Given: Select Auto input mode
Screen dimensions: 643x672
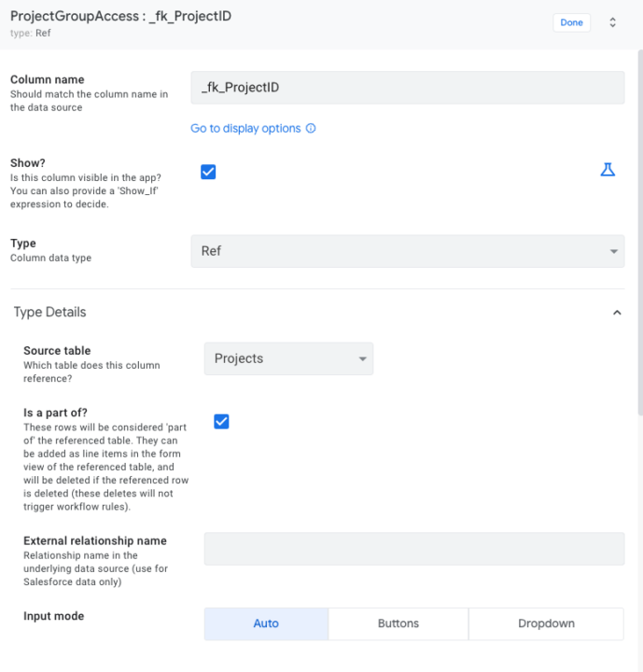Looking at the screenshot, I should pyautogui.click(x=266, y=623).
